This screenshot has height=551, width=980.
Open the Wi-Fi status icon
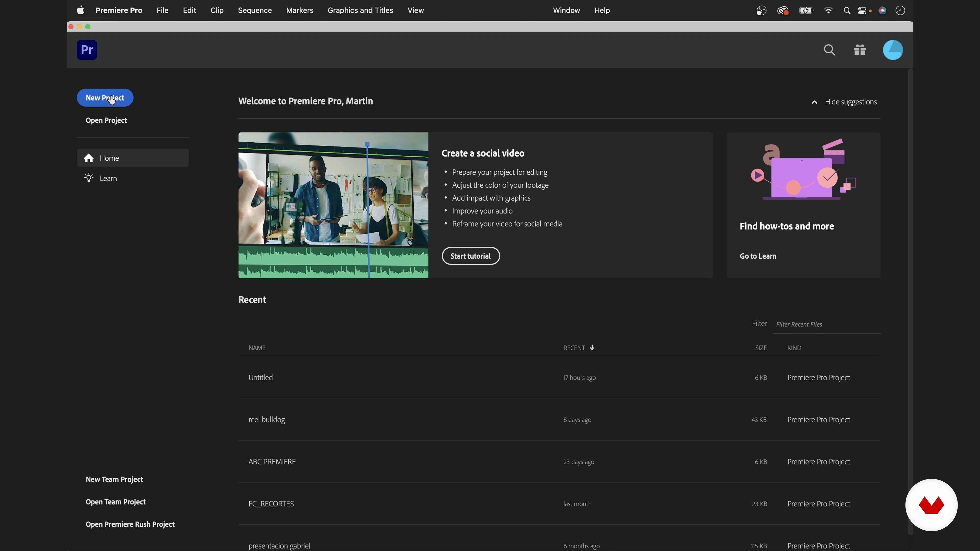[x=828, y=11]
